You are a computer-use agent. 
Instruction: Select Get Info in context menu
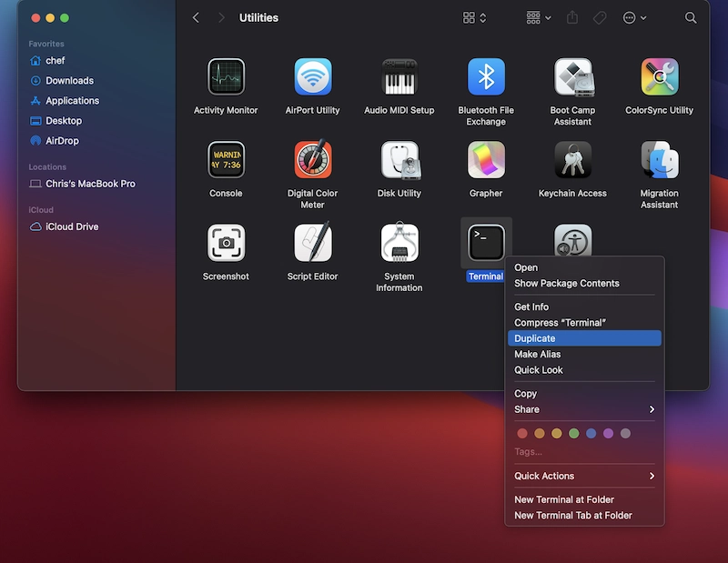tap(584, 307)
